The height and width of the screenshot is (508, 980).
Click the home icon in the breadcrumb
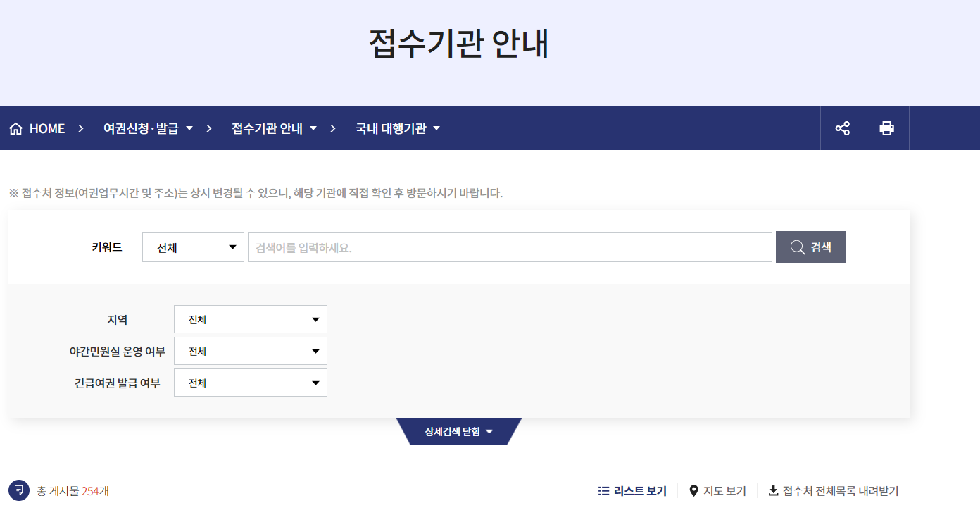[15, 128]
